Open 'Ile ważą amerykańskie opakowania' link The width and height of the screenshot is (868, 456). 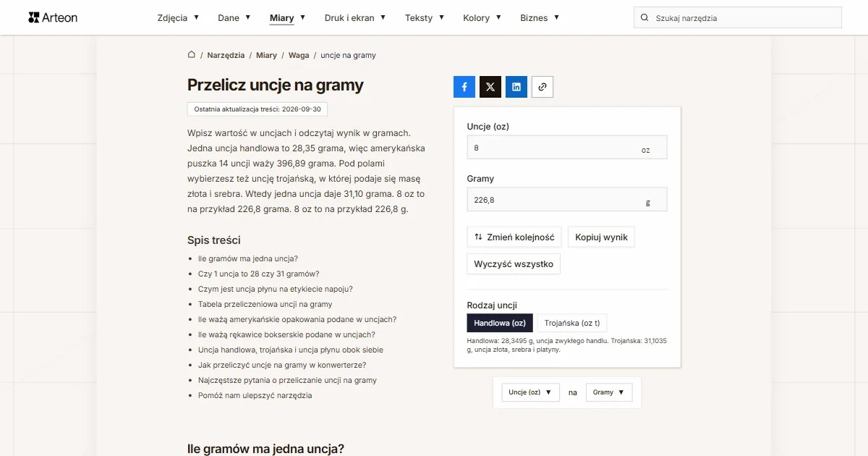click(297, 319)
